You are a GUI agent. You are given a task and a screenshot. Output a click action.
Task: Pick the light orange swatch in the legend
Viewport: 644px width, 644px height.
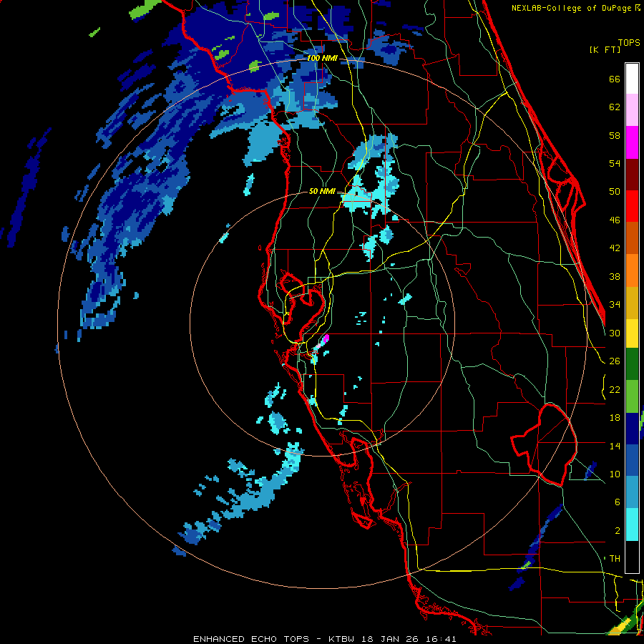click(632, 270)
